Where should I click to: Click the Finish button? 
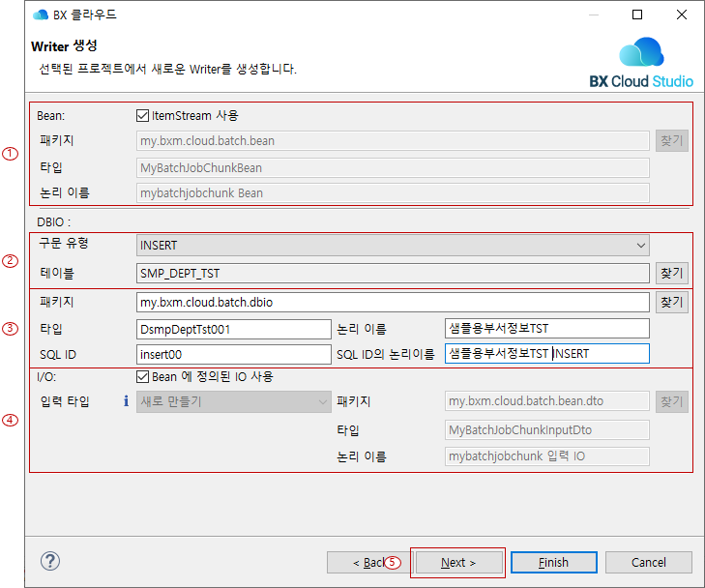coord(553,563)
